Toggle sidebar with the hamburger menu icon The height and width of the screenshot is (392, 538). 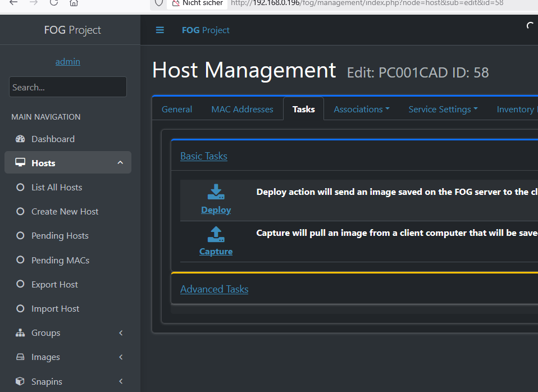click(160, 30)
